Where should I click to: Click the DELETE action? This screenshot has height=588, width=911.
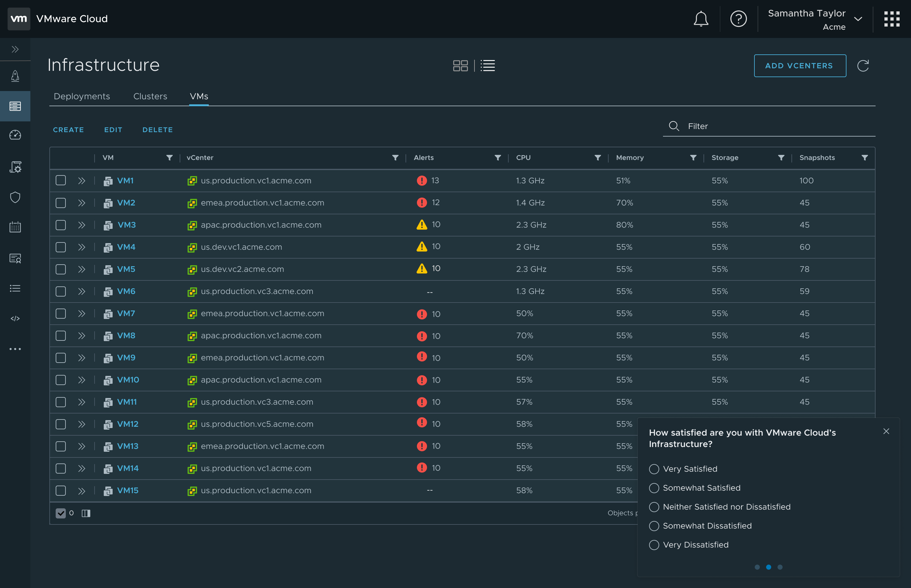pyautogui.click(x=158, y=130)
